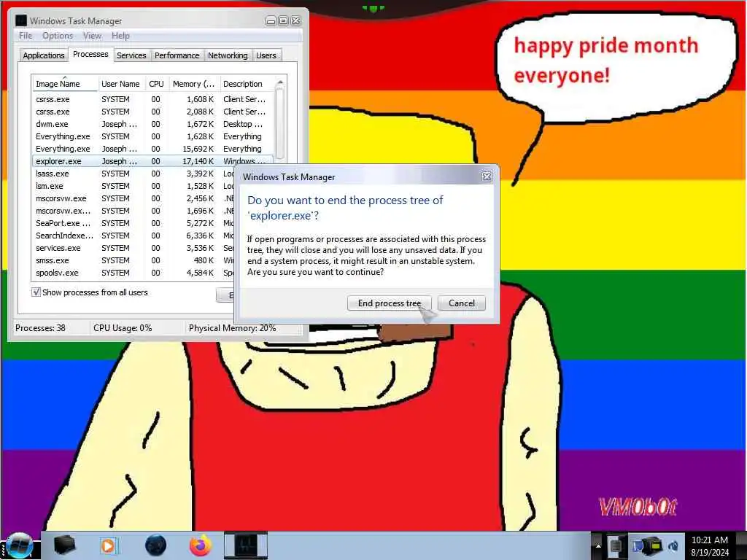The height and width of the screenshot is (560, 747).
Task: Switch to the Applications tab
Action: (x=43, y=55)
